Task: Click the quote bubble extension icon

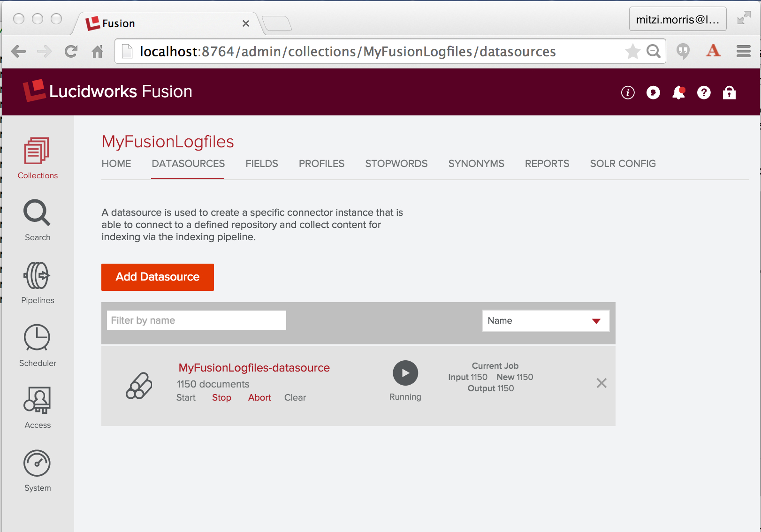Action: pyautogui.click(x=683, y=51)
